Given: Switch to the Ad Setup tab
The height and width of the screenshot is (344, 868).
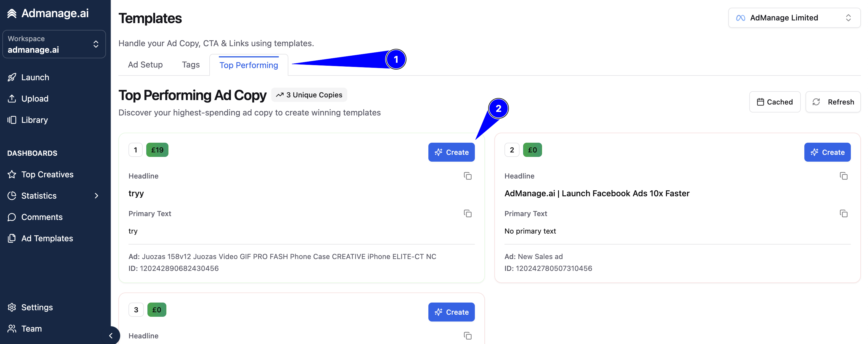Looking at the screenshot, I should click(145, 65).
